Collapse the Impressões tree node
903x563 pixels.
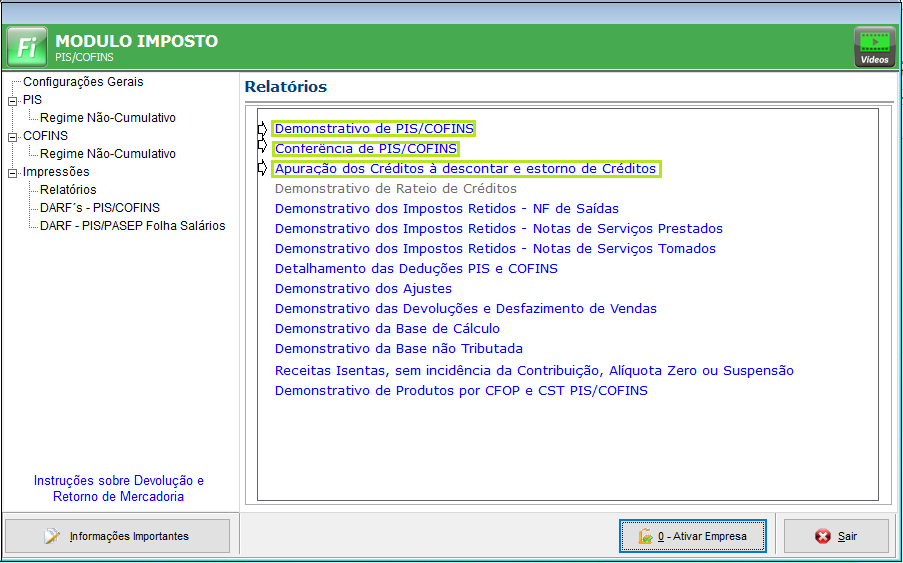tap(12, 172)
